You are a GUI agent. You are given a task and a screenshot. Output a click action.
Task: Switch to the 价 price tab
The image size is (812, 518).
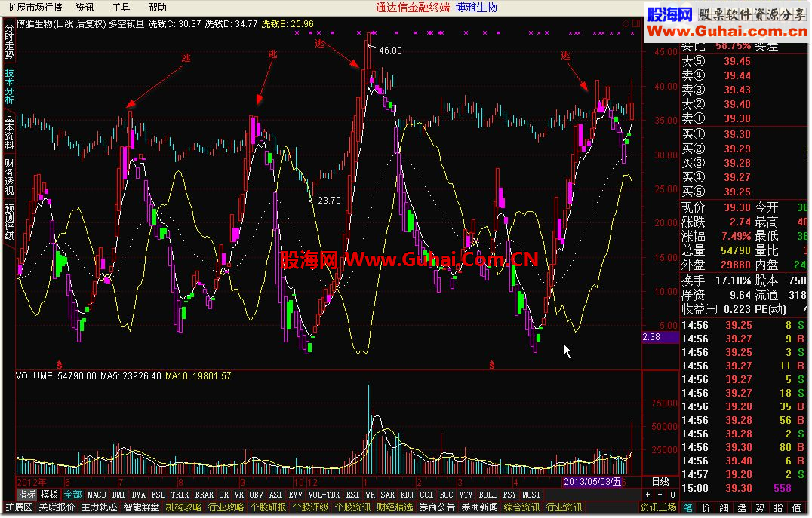(706, 507)
